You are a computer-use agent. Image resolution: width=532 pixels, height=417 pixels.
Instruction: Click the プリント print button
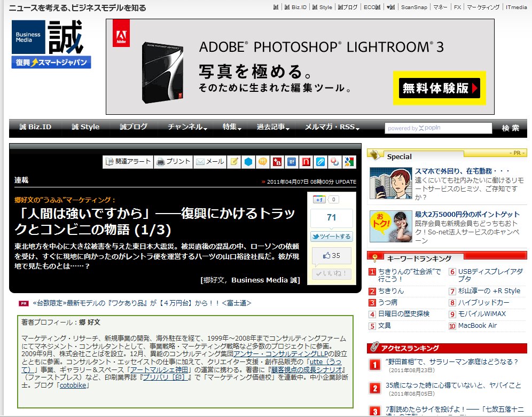[x=174, y=162]
